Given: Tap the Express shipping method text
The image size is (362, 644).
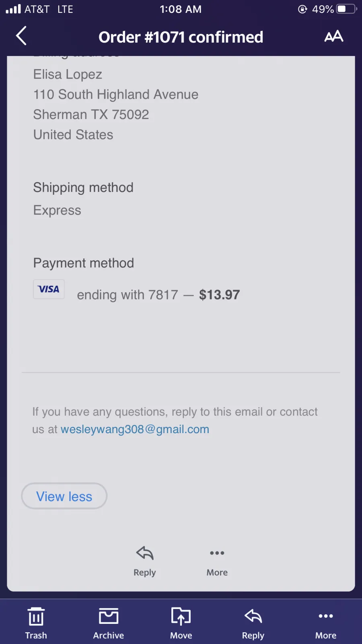Looking at the screenshot, I should pos(57,211).
